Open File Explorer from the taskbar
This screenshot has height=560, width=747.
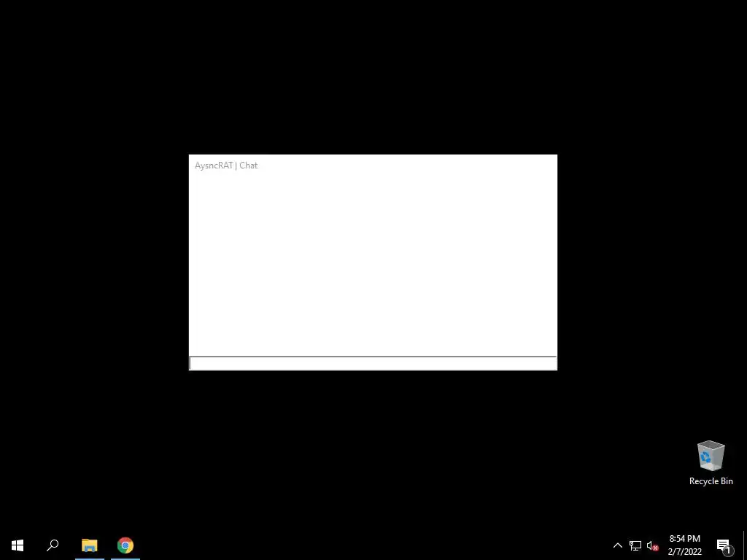[90, 545]
